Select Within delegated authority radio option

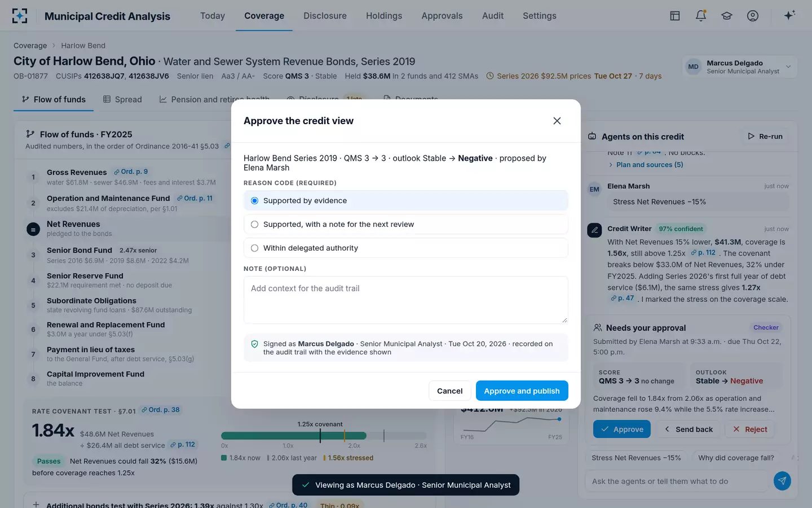(405, 248)
